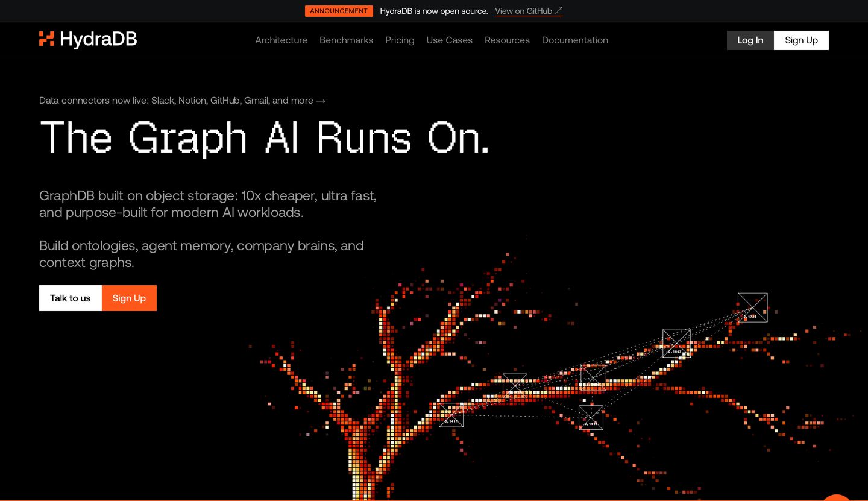Screen dimensions: 868x501
Task: Go to the Pricing page
Action: (x=400, y=40)
